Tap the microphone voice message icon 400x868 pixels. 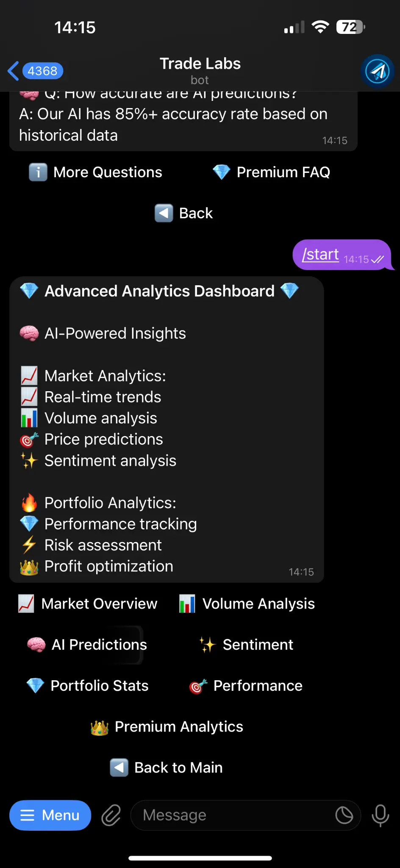[380, 815]
